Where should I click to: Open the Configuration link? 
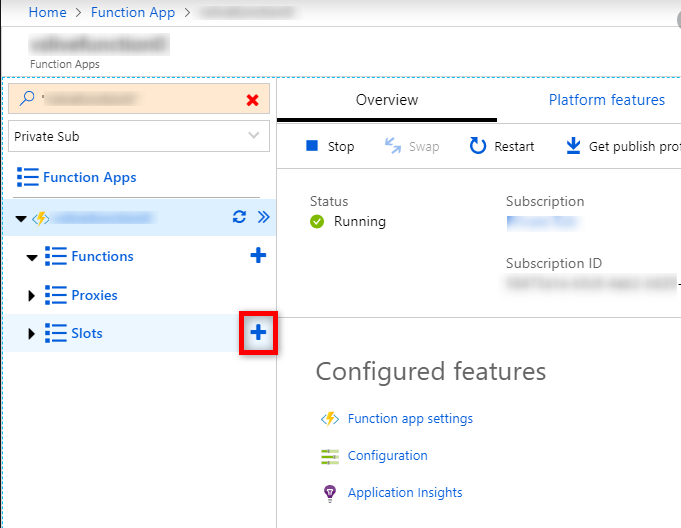point(387,456)
